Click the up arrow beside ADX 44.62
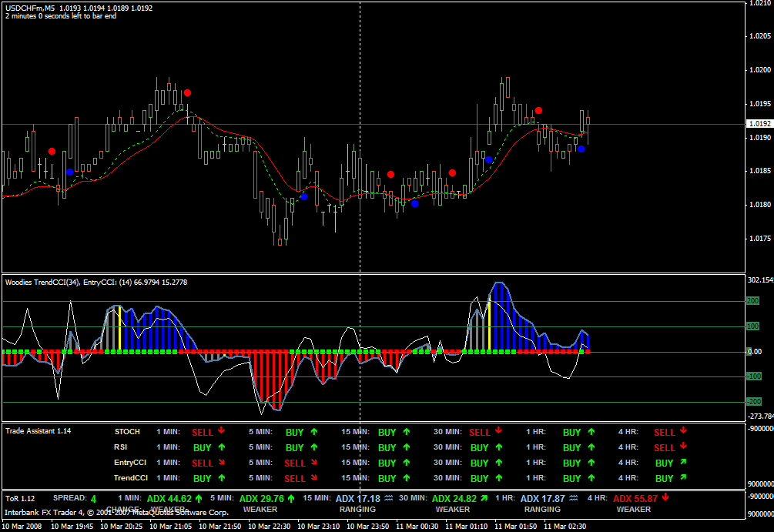This screenshot has width=774, height=532. 199,498
